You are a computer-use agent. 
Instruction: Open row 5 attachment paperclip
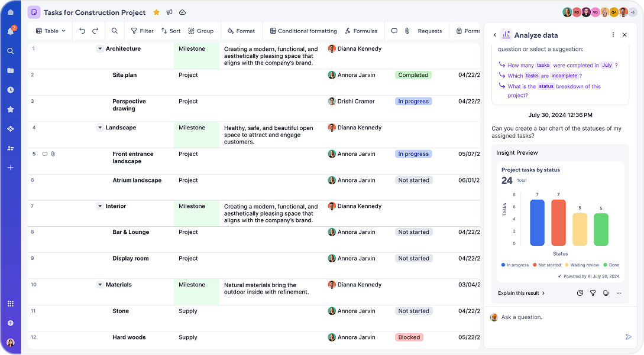(x=53, y=154)
